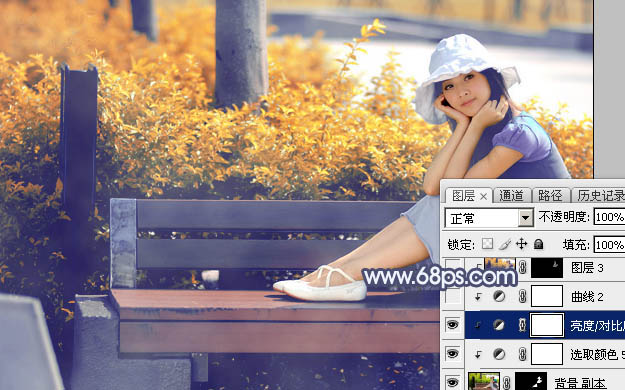Click the 亮度/对比度 adjustment icon

pyautogui.click(x=499, y=325)
